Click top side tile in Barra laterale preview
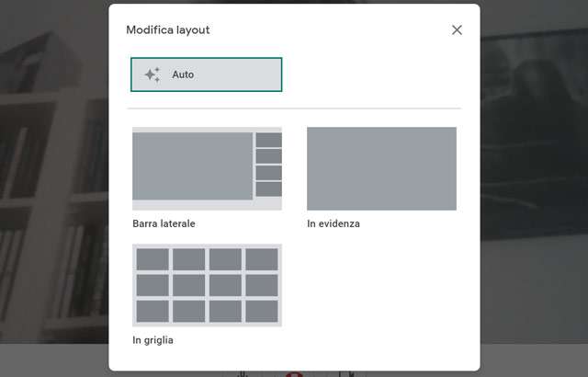The width and height of the screenshot is (588, 377). [268, 140]
